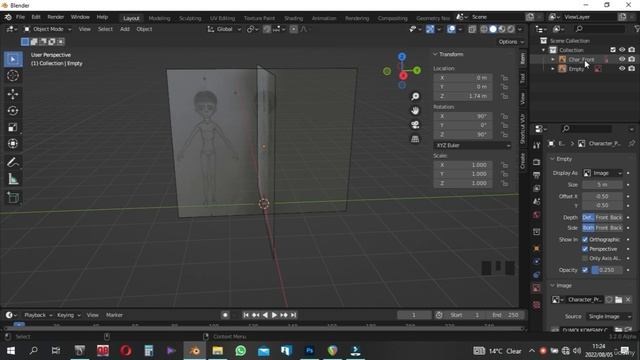
Task: Pick the Annotate tool
Action: click(x=13, y=162)
